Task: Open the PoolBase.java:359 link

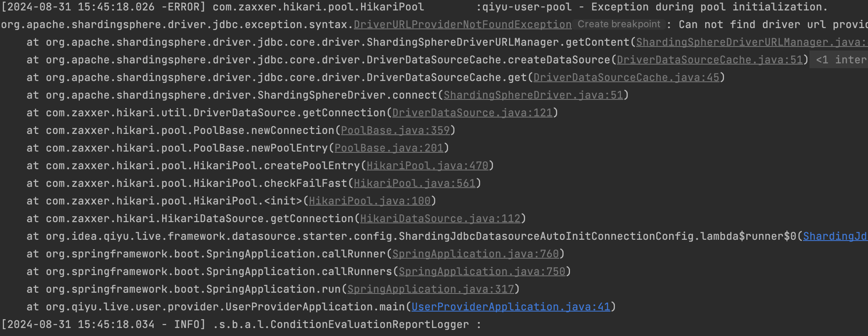Action: [395, 130]
